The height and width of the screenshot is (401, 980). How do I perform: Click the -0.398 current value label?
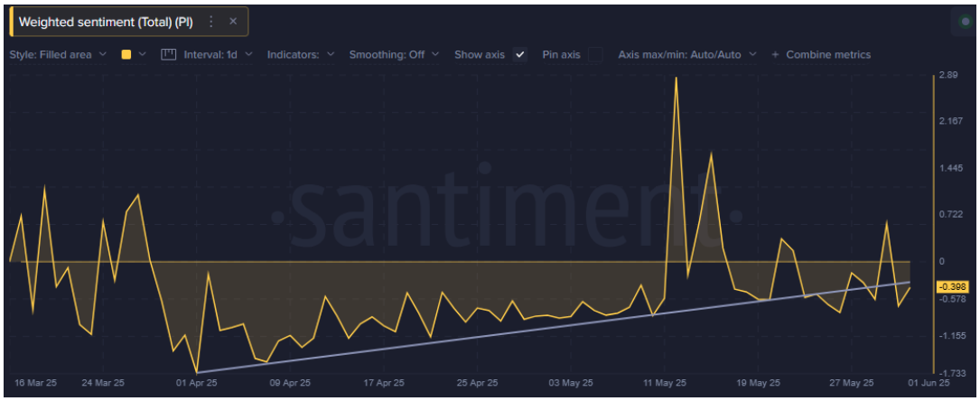(953, 286)
